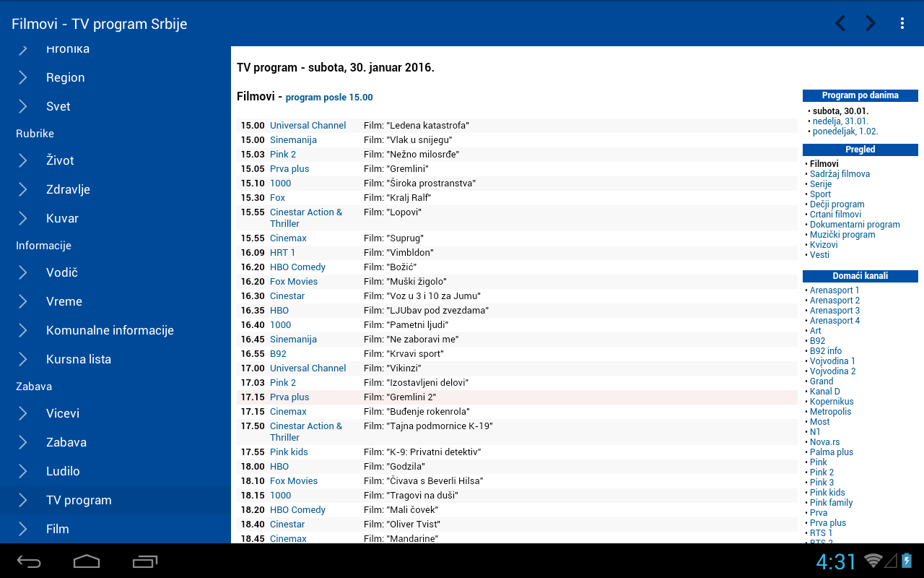Open Dokumentarni program link

[x=855, y=225]
